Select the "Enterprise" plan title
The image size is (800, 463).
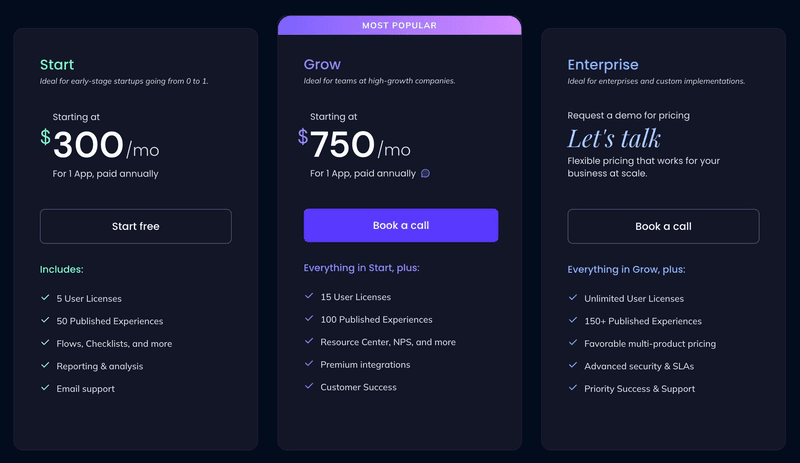coord(602,65)
